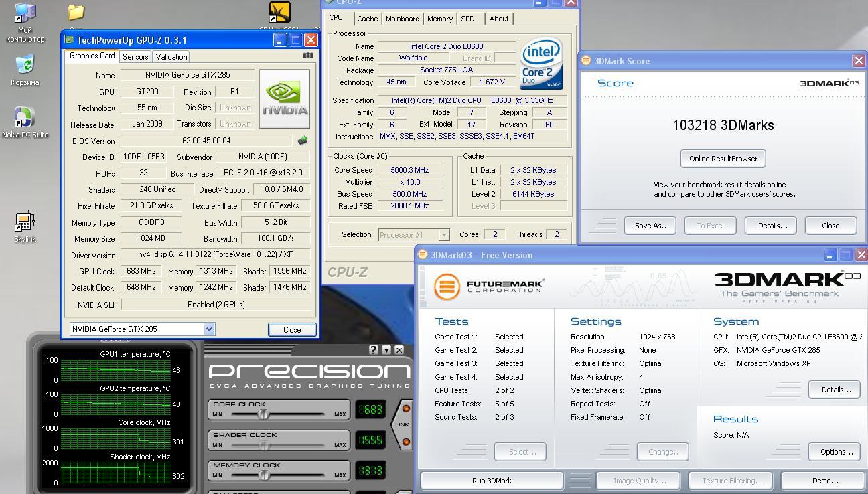This screenshot has width=868, height=494.
Task: Click Options... under Results
Action: click(x=834, y=452)
